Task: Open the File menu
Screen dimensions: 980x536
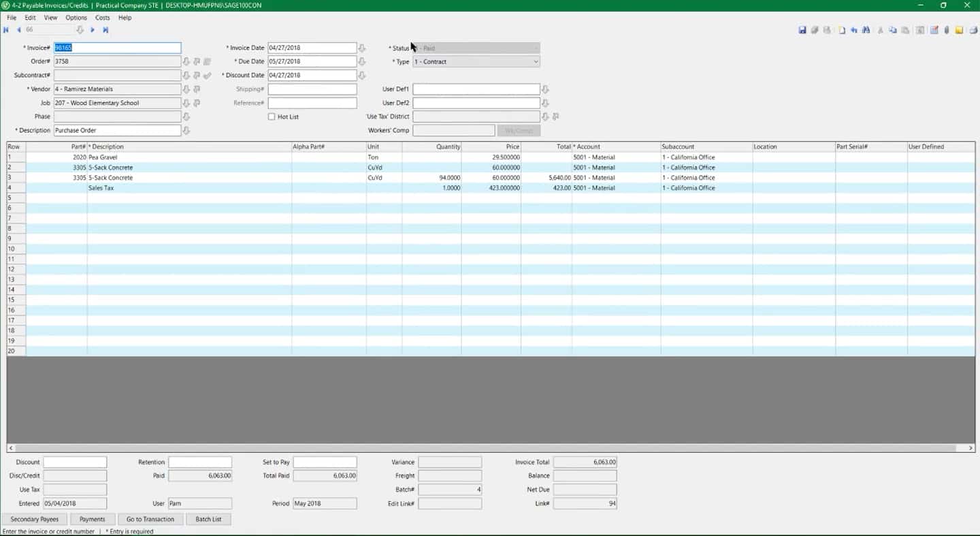Action: [12, 18]
